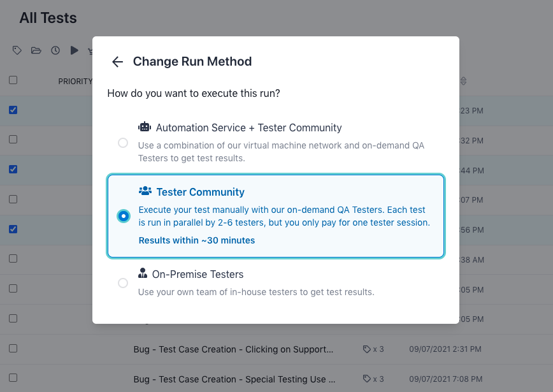Click the All Tests page title
The width and height of the screenshot is (553, 392).
(x=47, y=18)
